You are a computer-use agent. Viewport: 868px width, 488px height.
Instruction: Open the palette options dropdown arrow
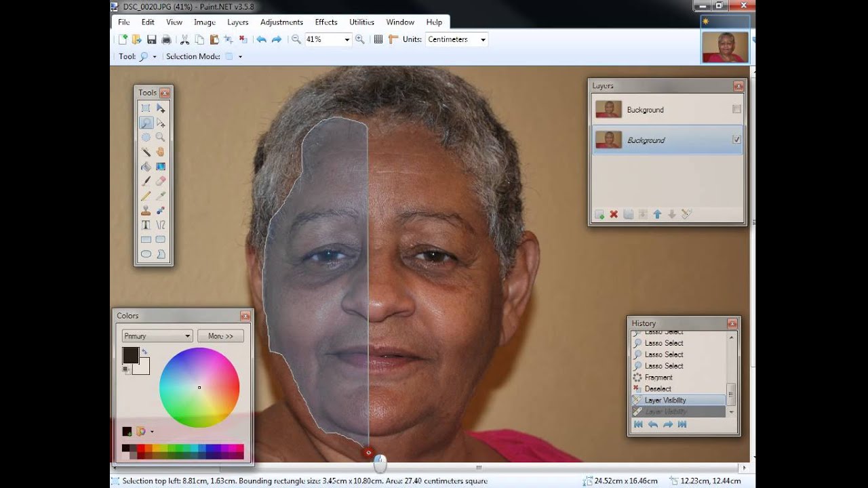152,431
